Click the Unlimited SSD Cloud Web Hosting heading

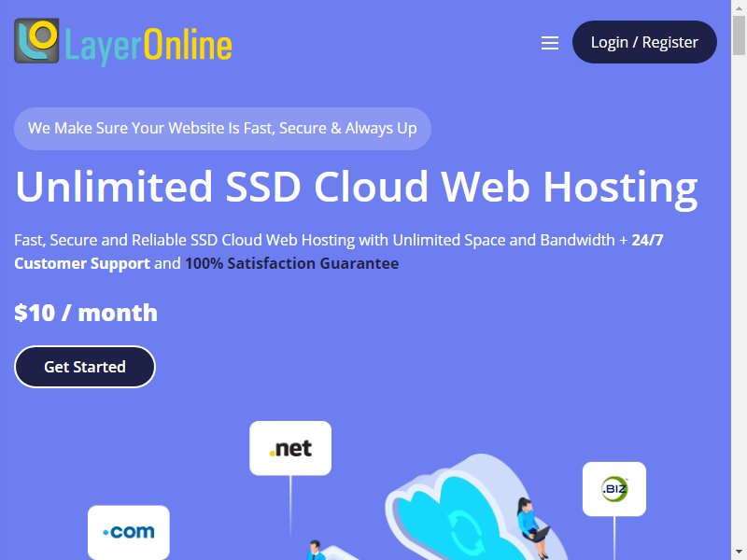357,188
